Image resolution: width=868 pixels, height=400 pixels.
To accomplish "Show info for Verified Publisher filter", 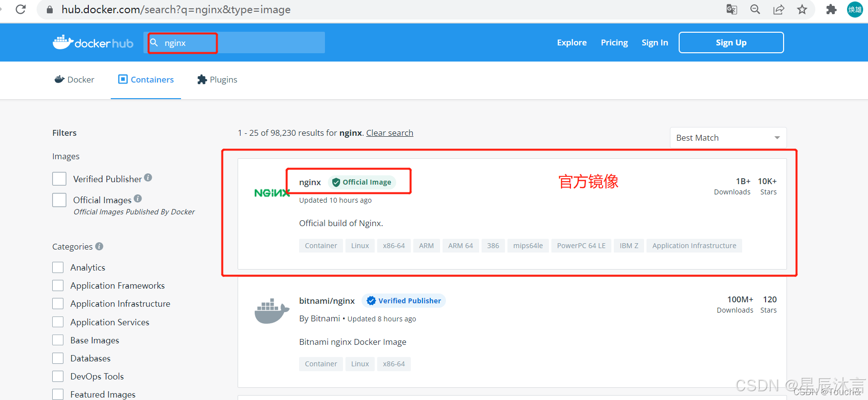I will pyautogui.click(x=148, y=178).
